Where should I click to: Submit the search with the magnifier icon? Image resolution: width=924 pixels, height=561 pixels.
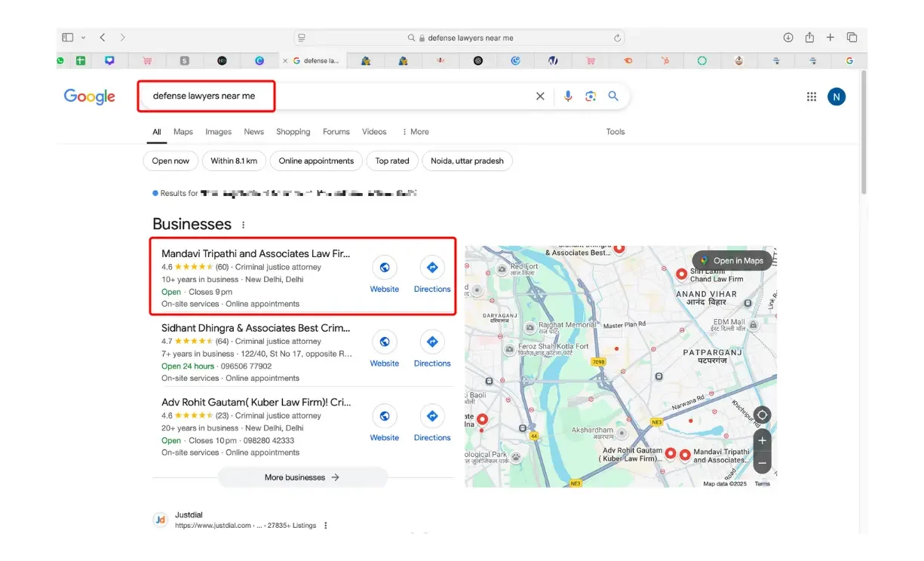[613, 96]
